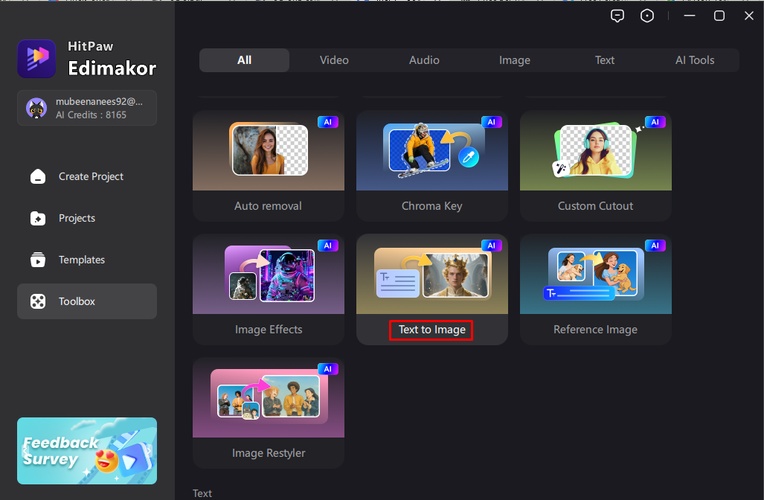This screenshot has height=500, width=764.
Task: Select the Image tab
Action: pyautogui.click(x=514, y=60)
